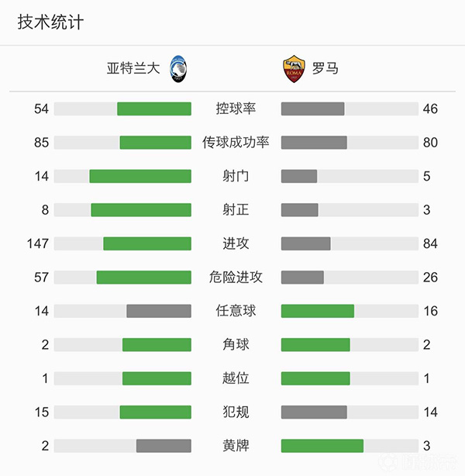Click Atalanta's green 控球率 bar

point(154,109)
